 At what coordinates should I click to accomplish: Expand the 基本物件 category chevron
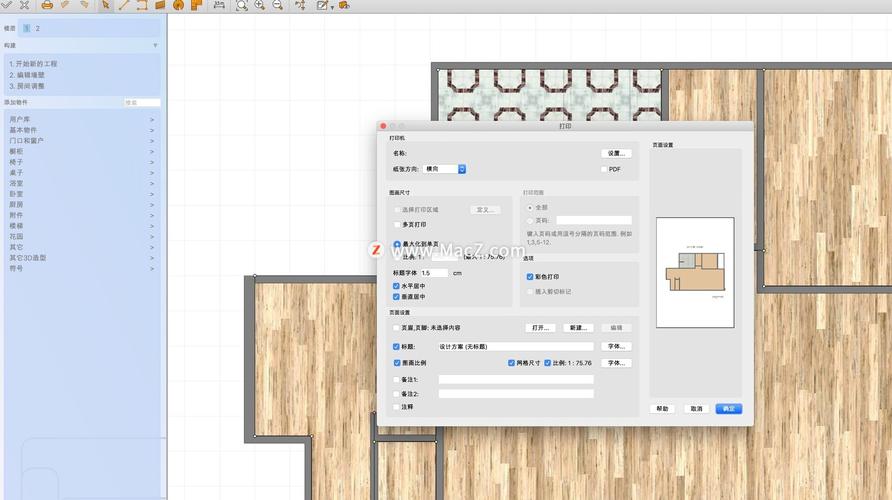(x=152, y=130)
